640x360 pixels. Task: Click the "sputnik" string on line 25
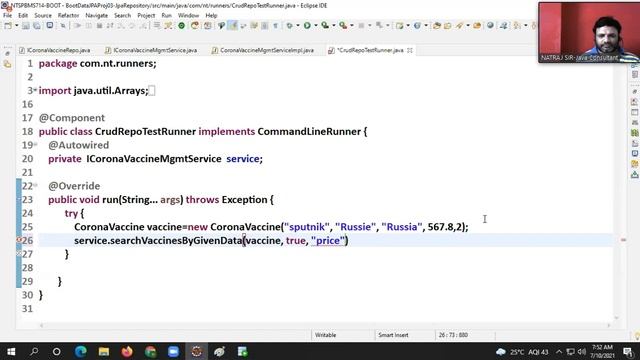(x=307, y=227)
